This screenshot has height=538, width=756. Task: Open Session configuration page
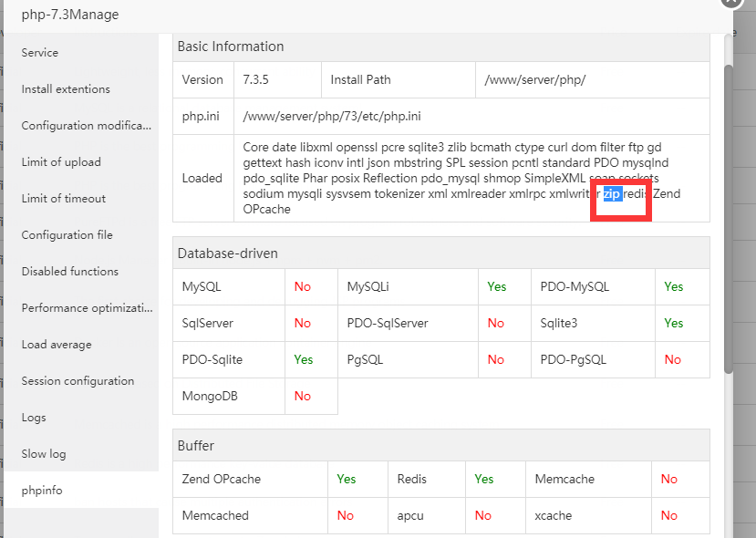point(78,381)
